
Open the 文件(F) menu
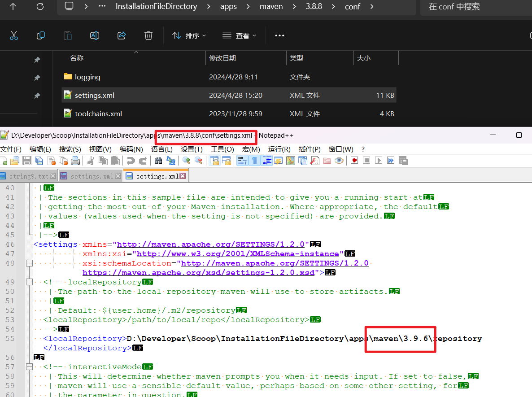(11, 149)
